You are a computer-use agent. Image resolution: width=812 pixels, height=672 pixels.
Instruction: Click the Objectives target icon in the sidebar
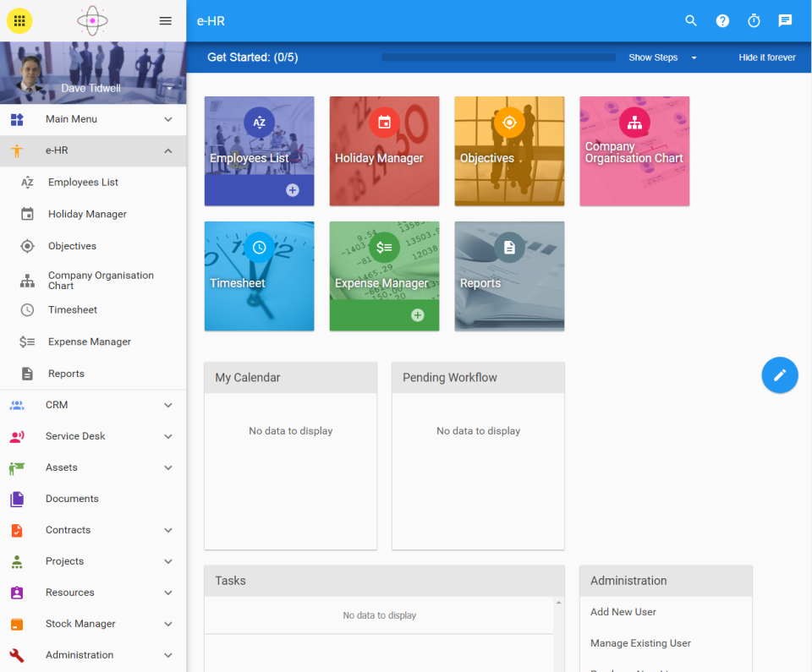25,245
